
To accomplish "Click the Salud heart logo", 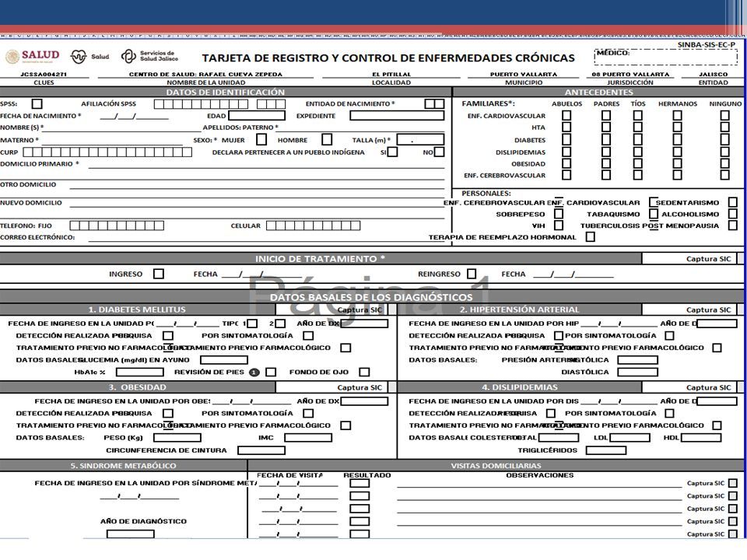I will coord(89,57).
